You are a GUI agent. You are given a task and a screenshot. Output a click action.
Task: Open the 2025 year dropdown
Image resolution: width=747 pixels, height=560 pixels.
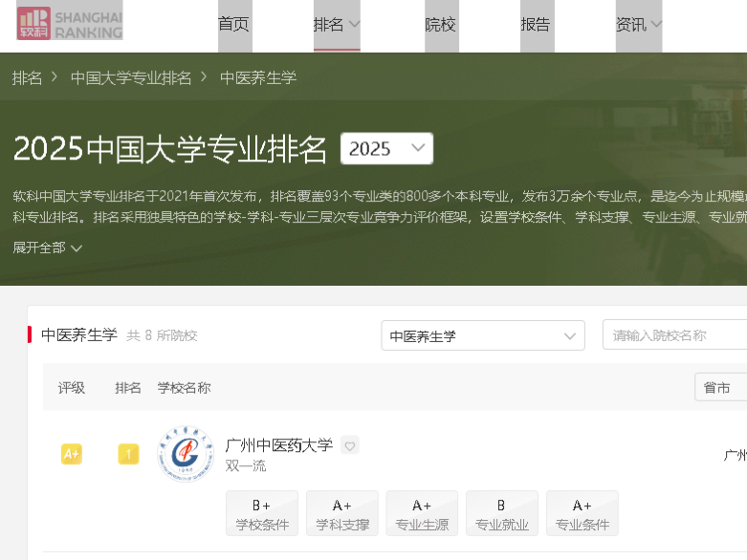pyautogui.click(x=386, y=149)
